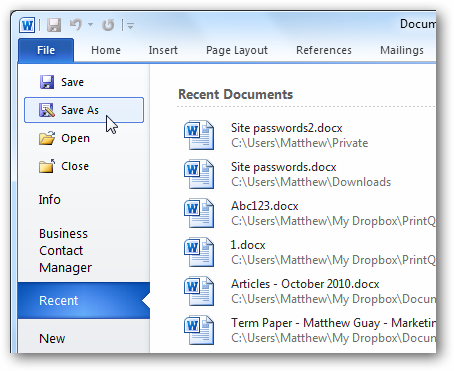Click document icon for Site passwords.docx
The height and width of the screenshot is (371, 454).
tap(199, 174)
